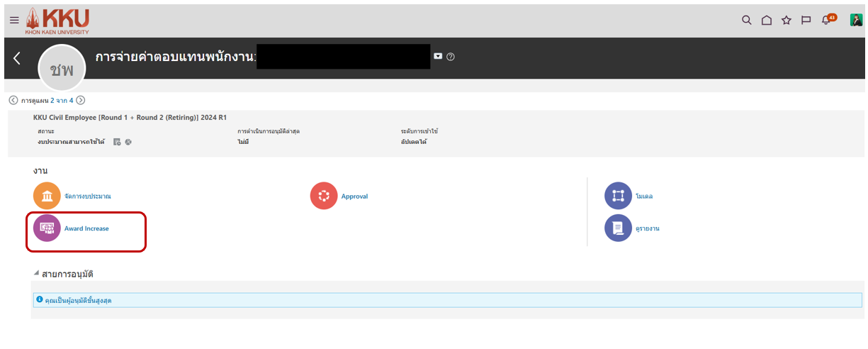Open the hamburger navigation menu
This screenshot has width=868, height=349.
tap(14, 20)
